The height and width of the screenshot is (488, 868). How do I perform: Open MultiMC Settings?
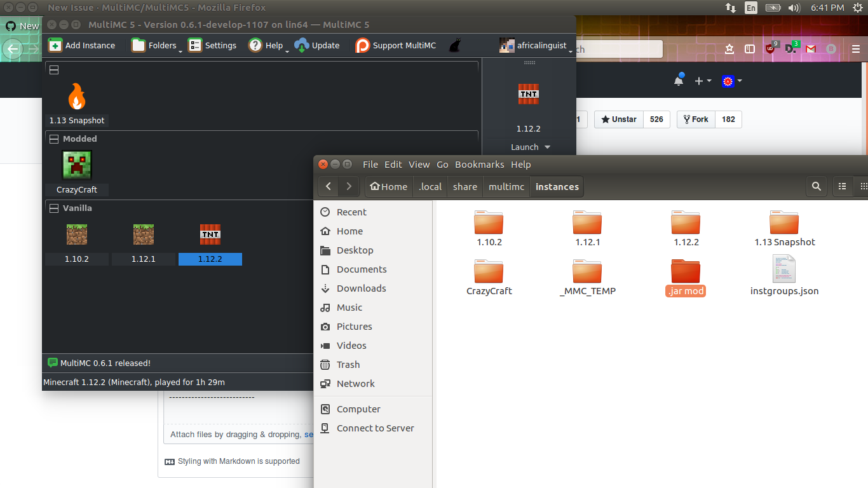tap(212, 45)
